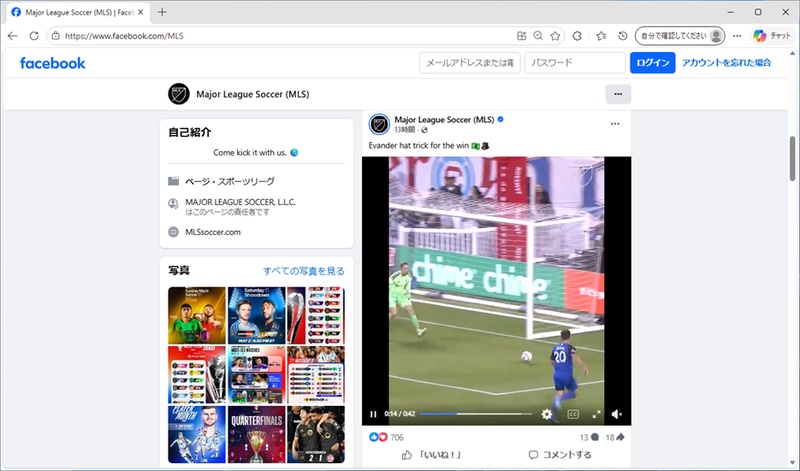Image resolution: width=800 pixels, height=471 pixels.
Task: Add page to favorites star icon
Action: pos(555,36)
